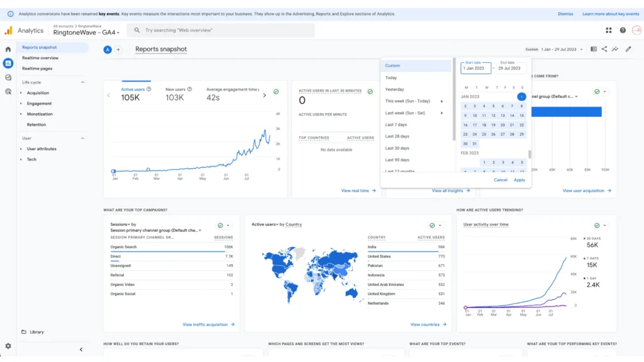Click the Share this report icon
644x362 pixels.
(x=604, y=49)
